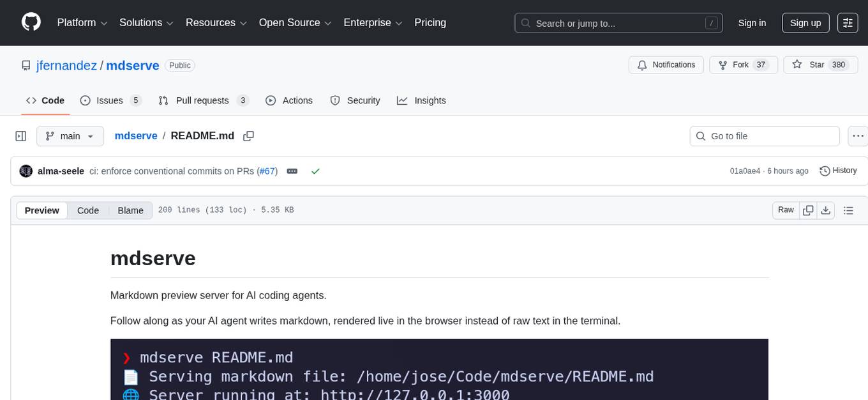This screenshot has width=868, height=400.
Task: Click the green commit status checkmark
Action: tap(315, 171)
